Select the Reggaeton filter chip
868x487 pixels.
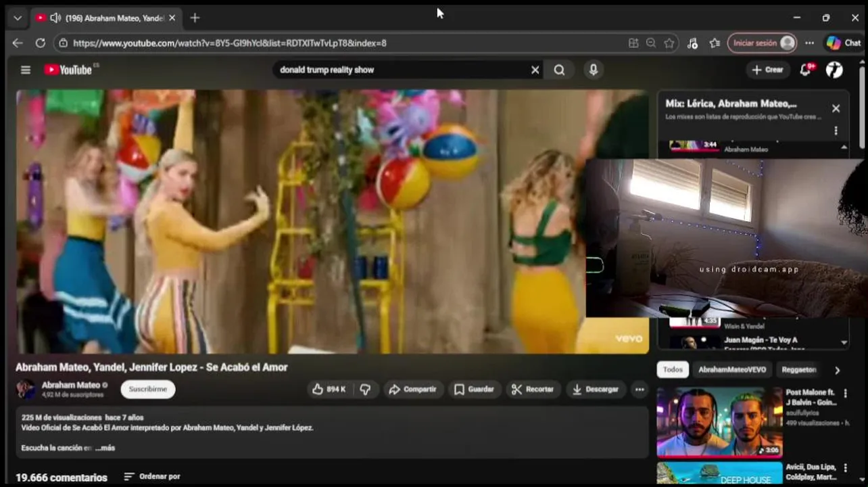click(x=799, y=369)
